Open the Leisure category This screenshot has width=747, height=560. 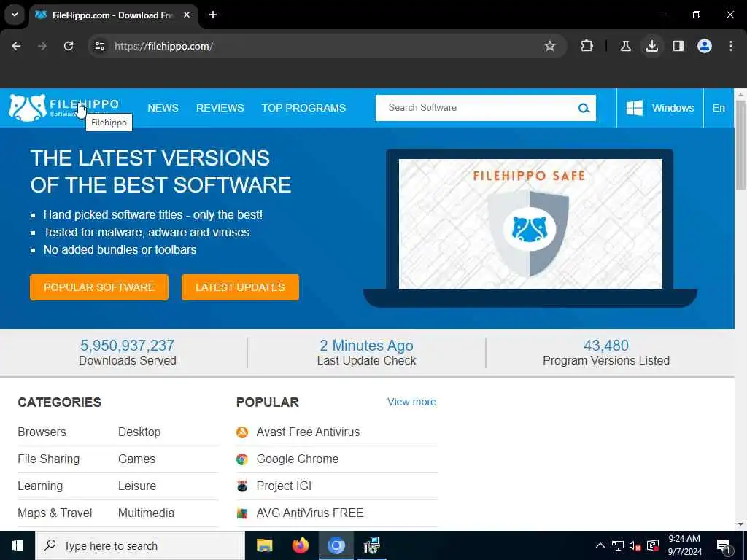137,486
